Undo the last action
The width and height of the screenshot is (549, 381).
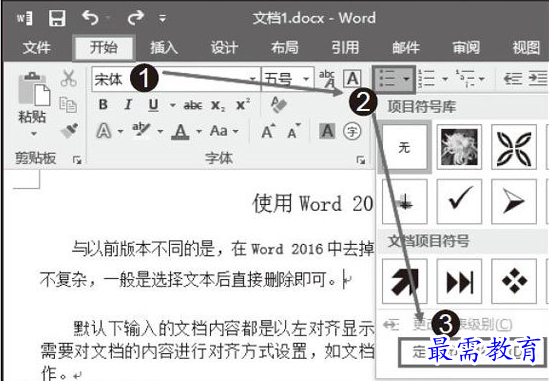click(90, 18)
